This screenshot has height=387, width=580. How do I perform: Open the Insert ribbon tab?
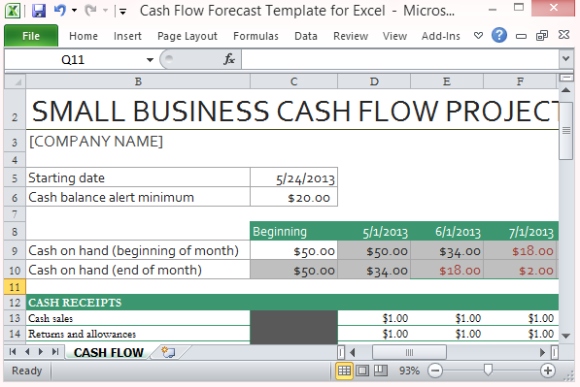[x=127, y=36]
